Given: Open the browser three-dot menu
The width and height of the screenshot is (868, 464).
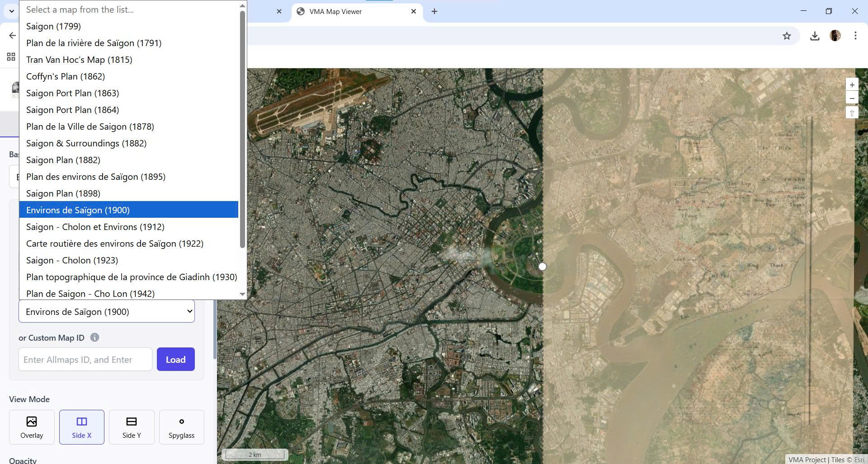Looking at the screenshot, I should (x=855, y=36).
